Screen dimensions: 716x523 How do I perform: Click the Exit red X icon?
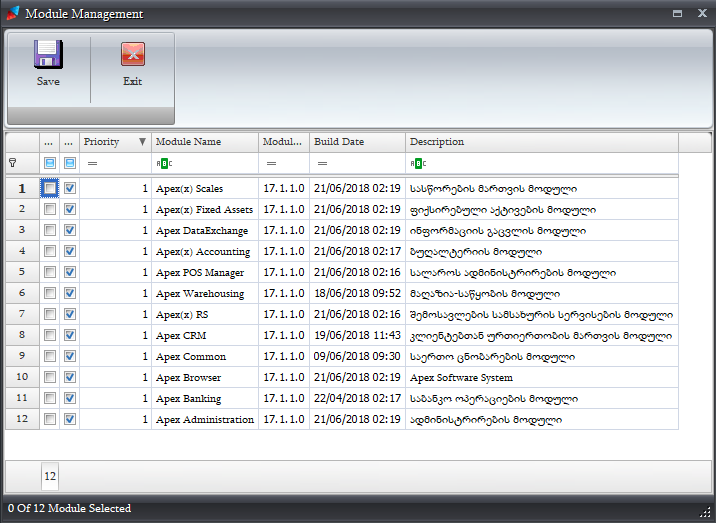click(x=133, y=54)
